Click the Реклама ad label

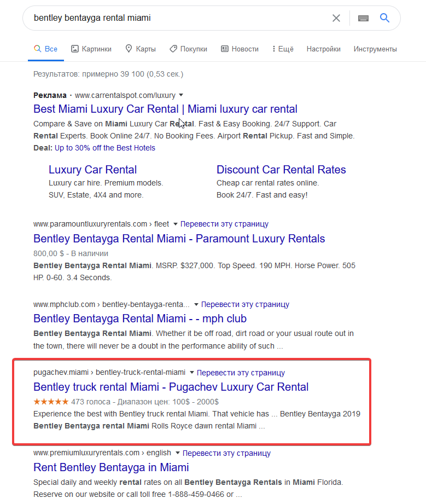50,95
